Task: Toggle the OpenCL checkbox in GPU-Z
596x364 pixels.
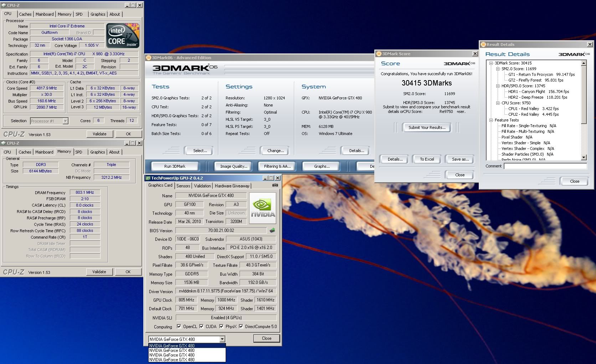Action: (x=179, y=327)
